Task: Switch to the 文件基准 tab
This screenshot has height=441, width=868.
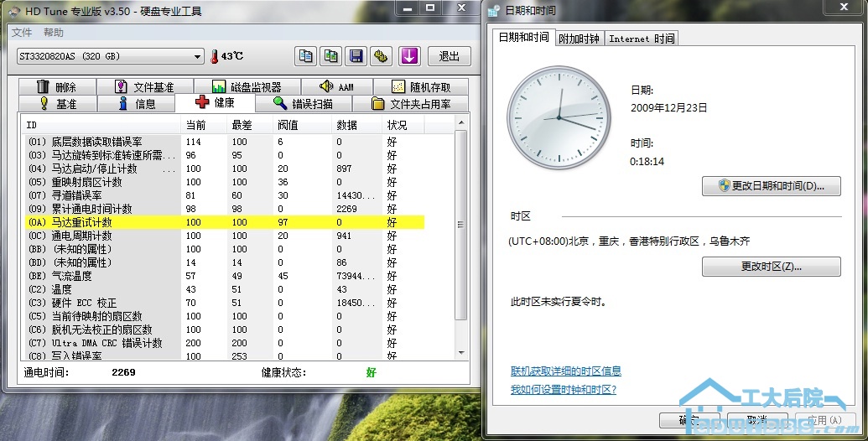Action: click(144, 87)
